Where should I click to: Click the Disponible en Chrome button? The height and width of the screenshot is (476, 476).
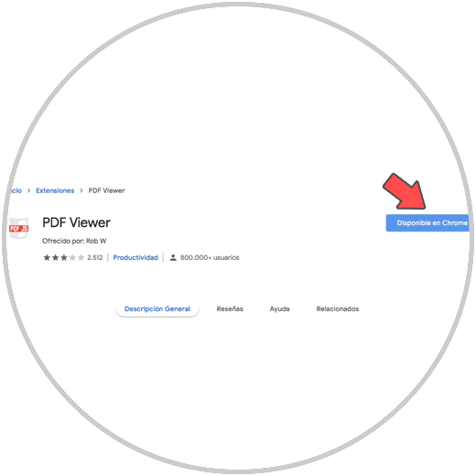427,223
